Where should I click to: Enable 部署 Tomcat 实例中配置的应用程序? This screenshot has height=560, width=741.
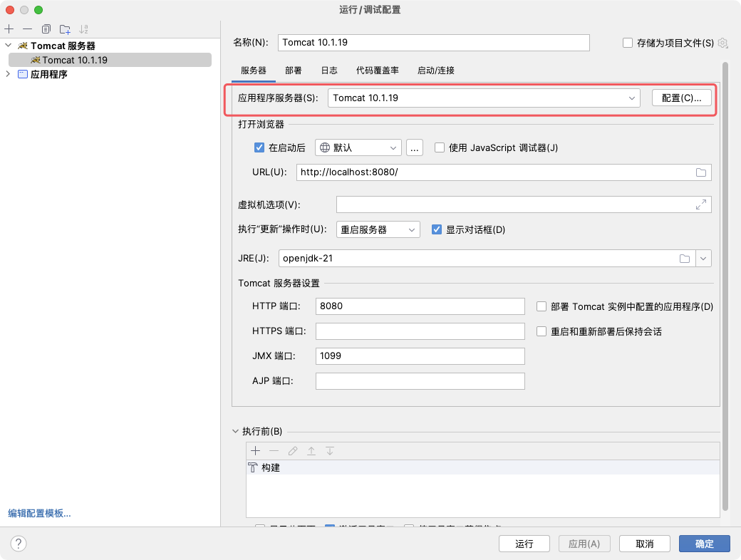pos(541,306)
